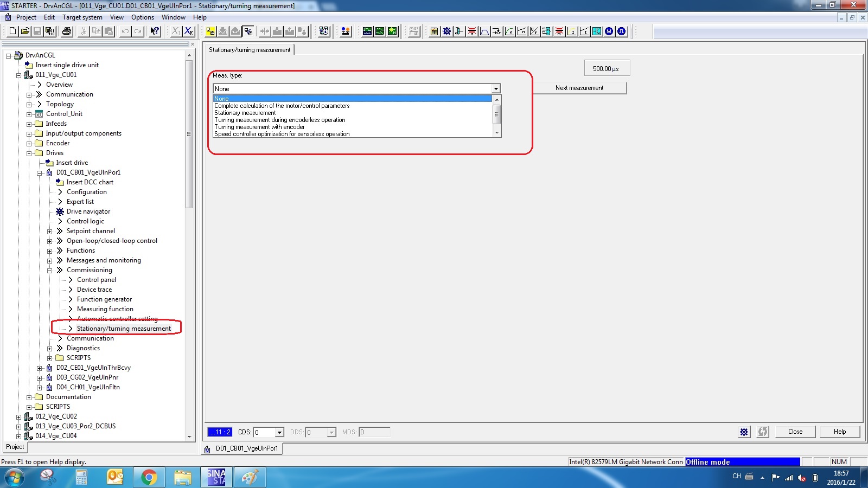Click the yellow connect to target system icon

coord(210,31)
